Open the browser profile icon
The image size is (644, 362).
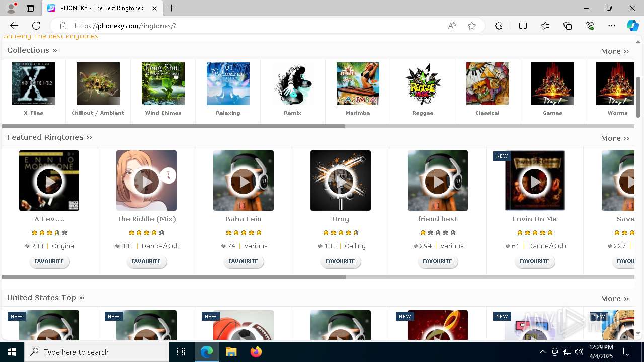coord(11,8)
